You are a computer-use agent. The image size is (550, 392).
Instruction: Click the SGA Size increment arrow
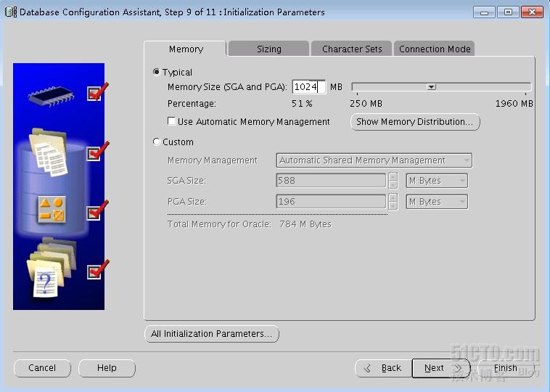393,176
